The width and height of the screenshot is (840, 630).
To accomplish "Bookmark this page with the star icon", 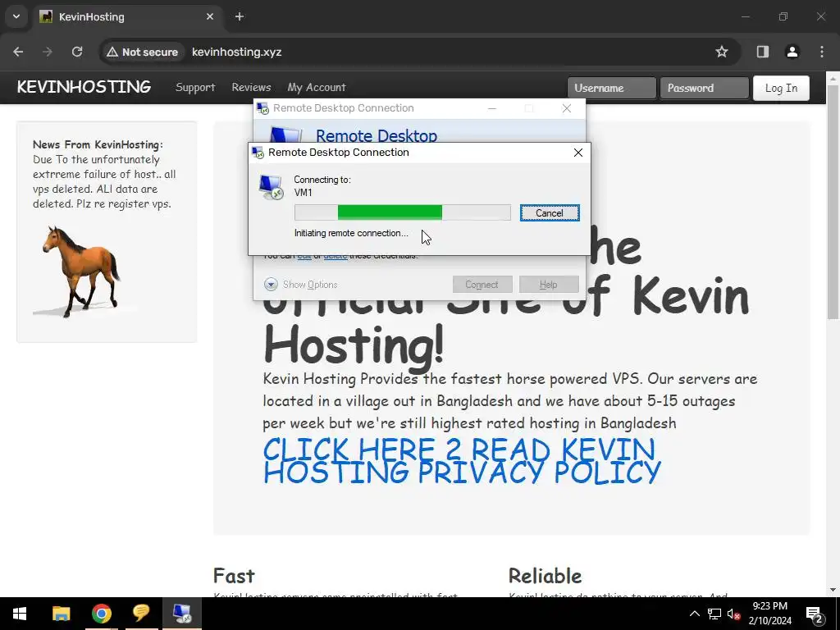I will coord(722,52).
